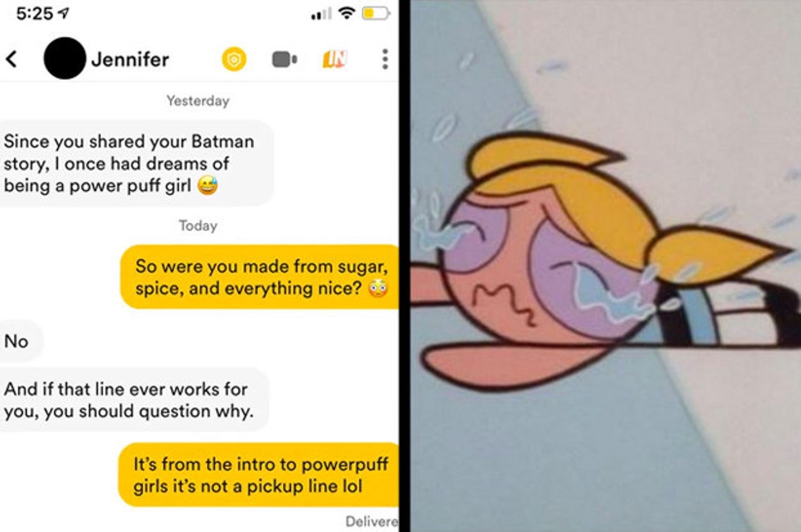The width and height of the screenshot is (801, 532).
Task: Select the sugar, spice yellow message bubble
Action: (x=260, y=277)
